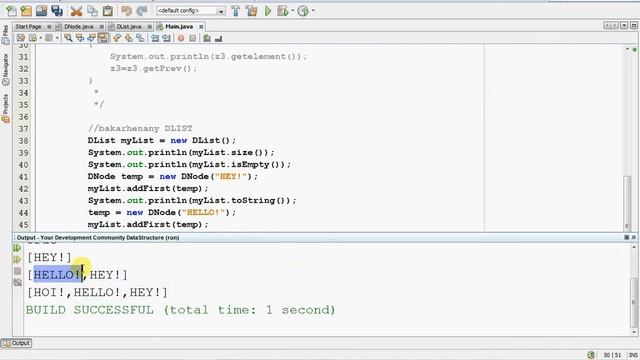This screenshot has height=360, width=640.
Task: Open the Navigator side panel
Action: [5, 69]
